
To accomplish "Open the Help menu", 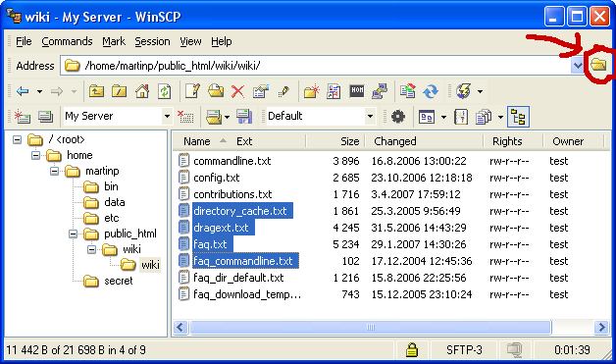I will pos(221,41).
